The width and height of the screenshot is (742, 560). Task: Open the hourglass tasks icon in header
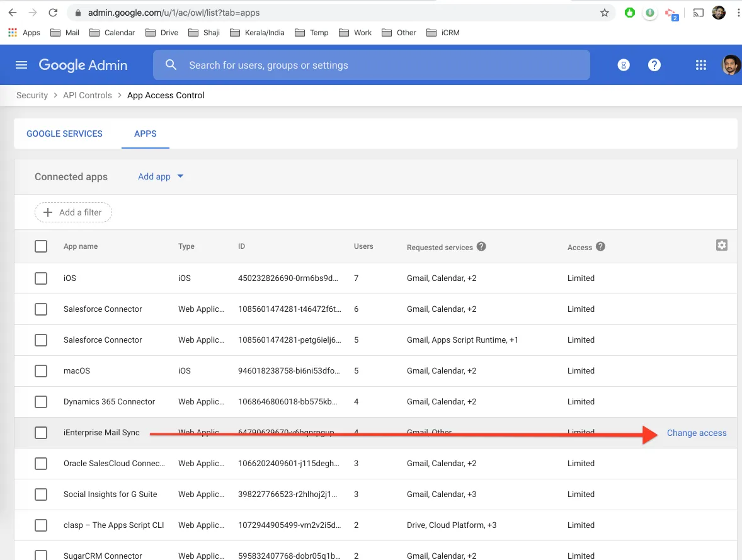pyautogui.click(x=624, y=65)
